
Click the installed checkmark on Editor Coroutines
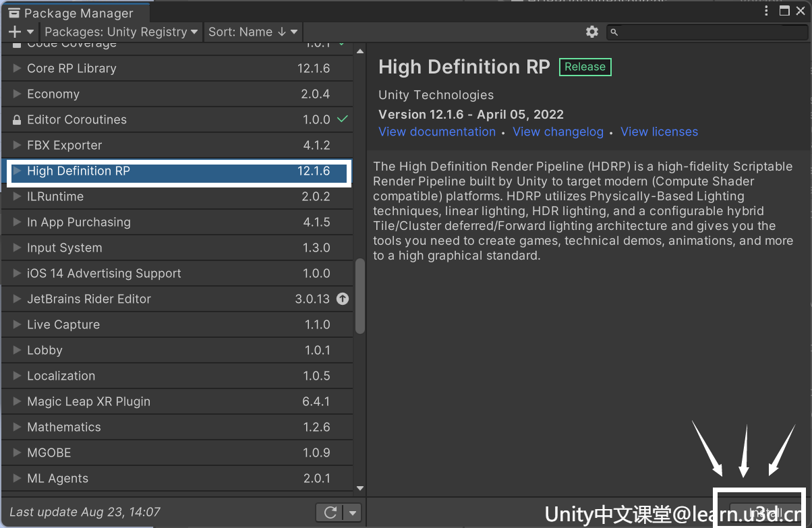pyautogui.click(x=343, y=119)
